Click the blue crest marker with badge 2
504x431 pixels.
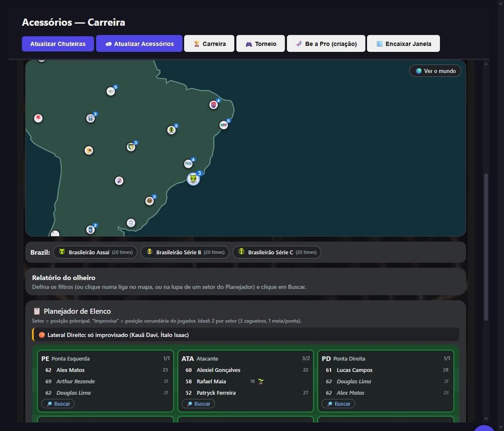pyautogui.click(x=90, y=230)
